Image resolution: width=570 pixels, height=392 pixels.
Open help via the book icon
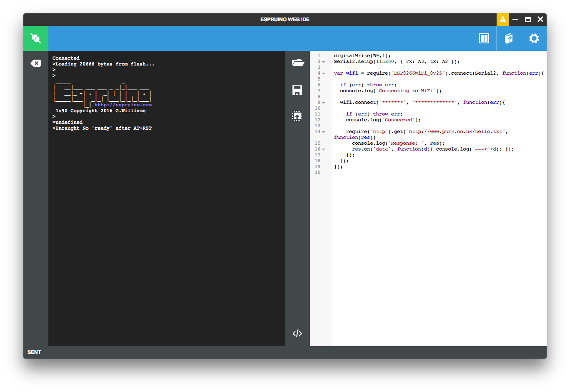[509, 38]
